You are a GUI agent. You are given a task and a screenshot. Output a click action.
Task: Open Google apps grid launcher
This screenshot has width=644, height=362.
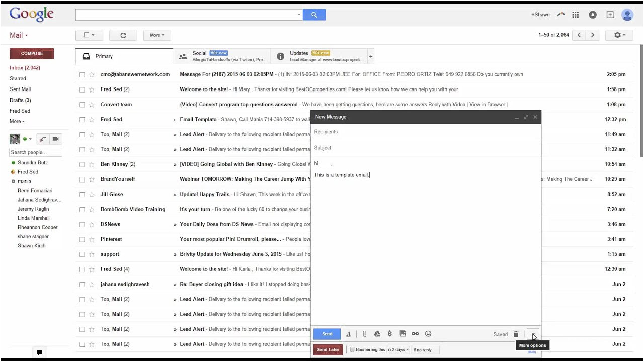[575, 15]
